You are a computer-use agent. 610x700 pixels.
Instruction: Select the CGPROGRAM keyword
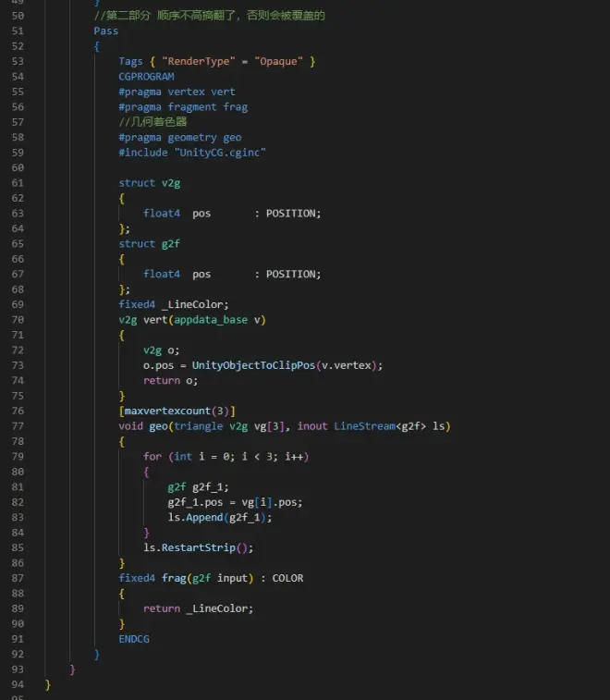tap(146, 77)
